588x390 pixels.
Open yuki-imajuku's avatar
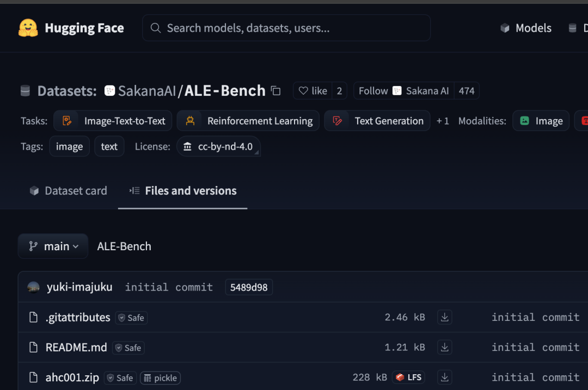click(34, 287)
